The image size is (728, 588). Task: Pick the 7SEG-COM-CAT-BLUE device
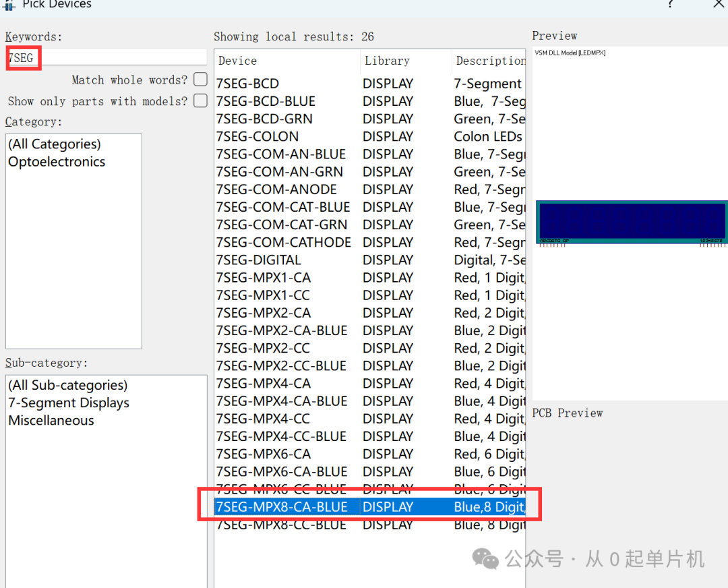[x=369, y=207]
